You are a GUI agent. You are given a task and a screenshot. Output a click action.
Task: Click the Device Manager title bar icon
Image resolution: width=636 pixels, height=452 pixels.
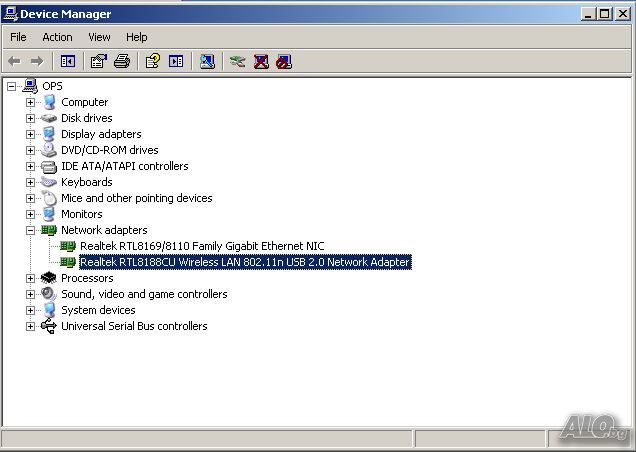10,14
